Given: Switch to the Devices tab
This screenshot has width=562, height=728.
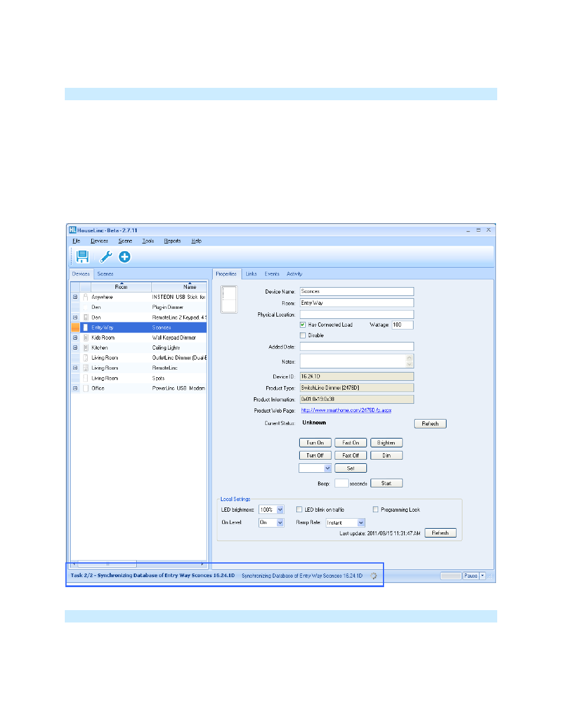Looking at the screenshot, I should click(81, 274).
